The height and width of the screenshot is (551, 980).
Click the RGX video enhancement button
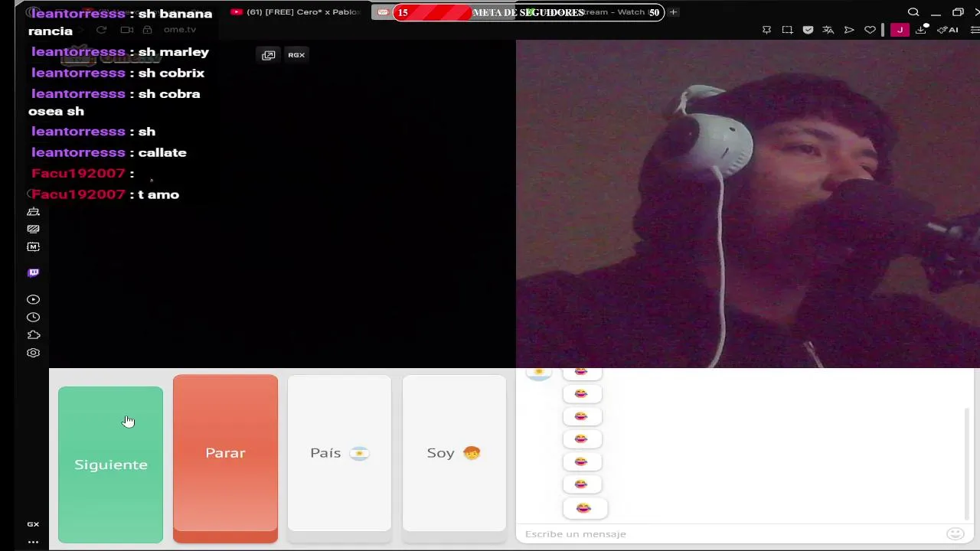click(296, 55)
